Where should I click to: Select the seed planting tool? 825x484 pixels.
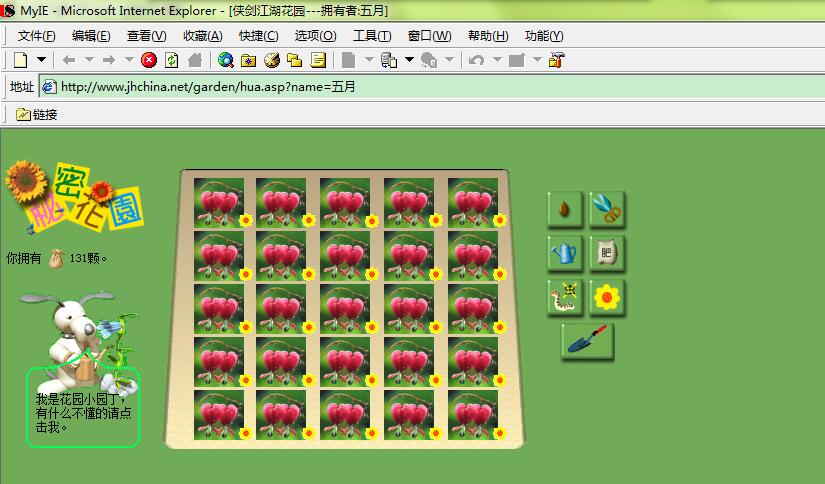(565, 209)
